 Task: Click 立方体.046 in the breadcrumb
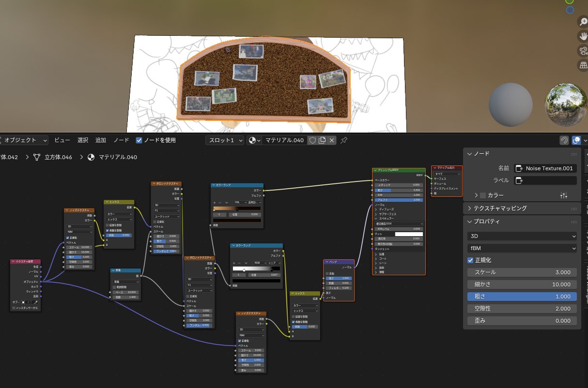(58, 157)
